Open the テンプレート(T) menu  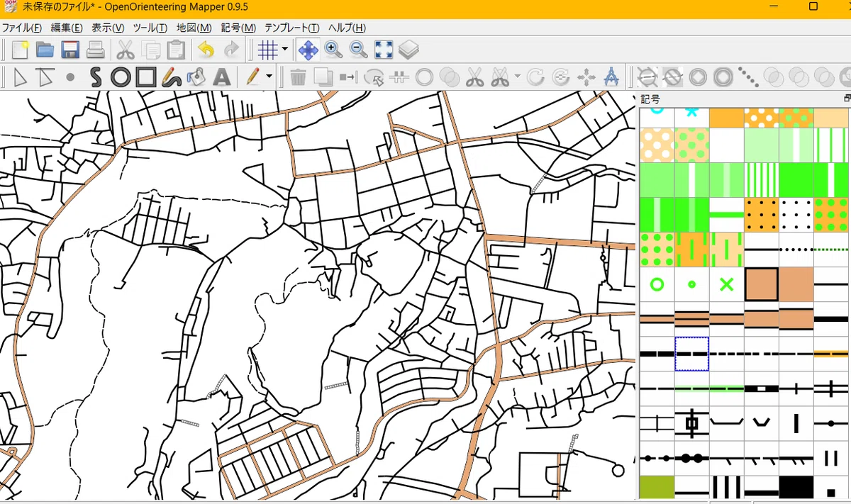(x=291, y=28)
